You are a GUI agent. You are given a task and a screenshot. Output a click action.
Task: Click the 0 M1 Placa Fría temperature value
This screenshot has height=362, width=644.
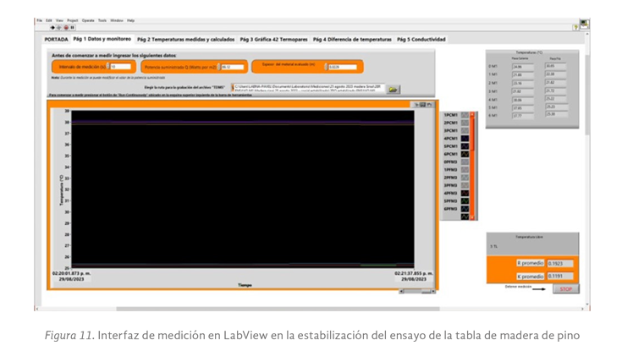(x=556, y=66)
